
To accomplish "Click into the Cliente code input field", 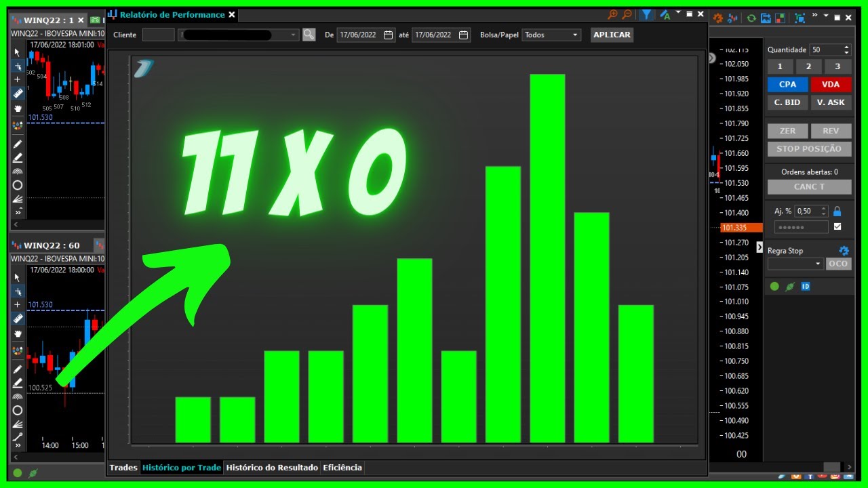I will pyautogui.click(x=159, y=35).
